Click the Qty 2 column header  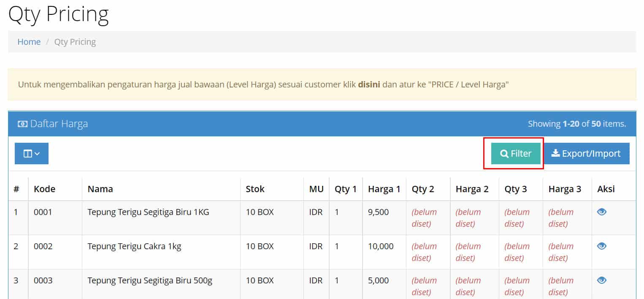pyautogui.click(x=423, y=189)
